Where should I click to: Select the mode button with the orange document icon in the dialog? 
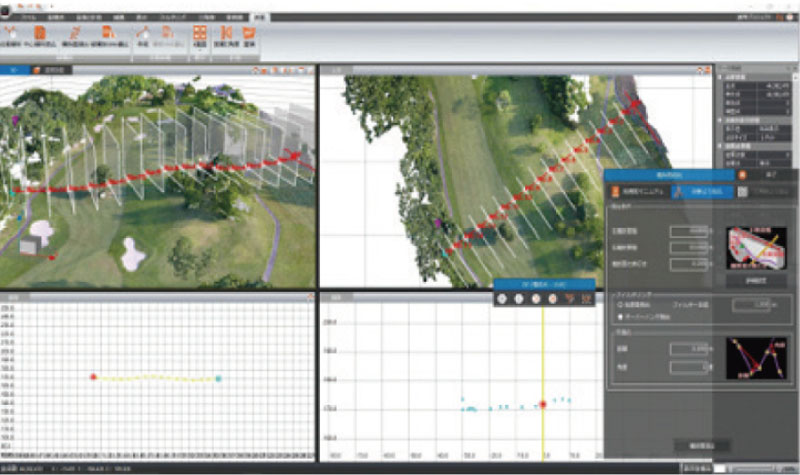(639, 191)
